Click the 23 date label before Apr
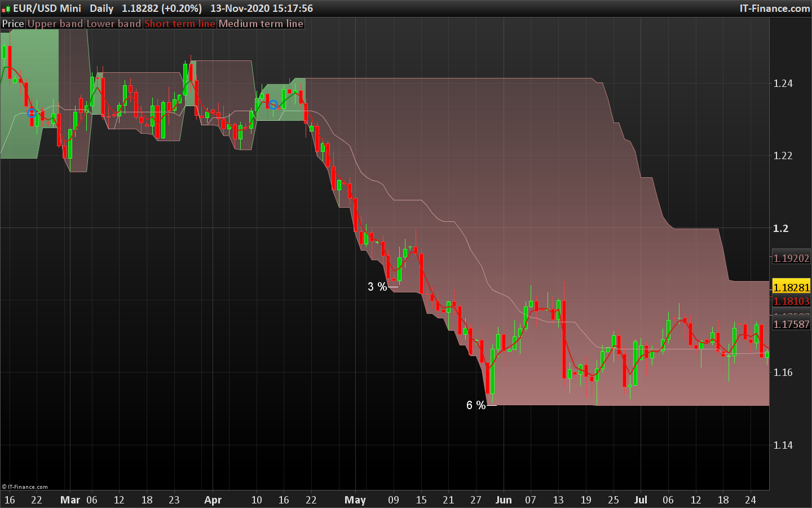Viewport: 812px width, 508px height. click(x=174, y=500)
